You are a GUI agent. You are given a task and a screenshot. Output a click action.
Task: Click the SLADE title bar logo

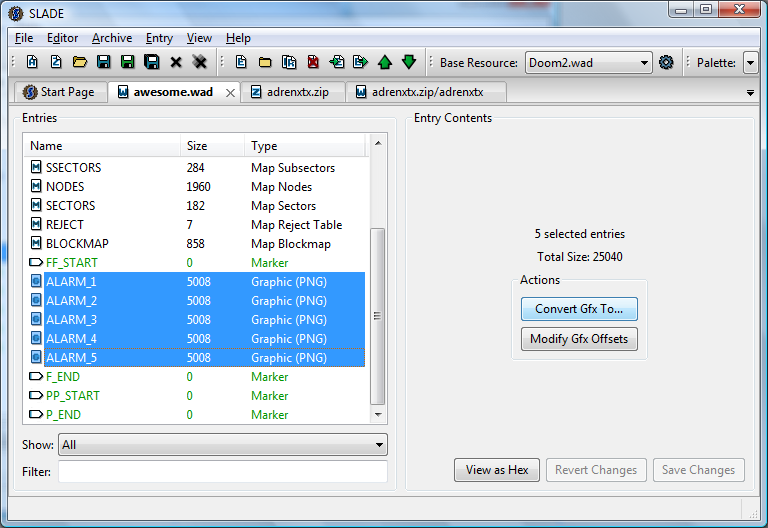point(16,13)
